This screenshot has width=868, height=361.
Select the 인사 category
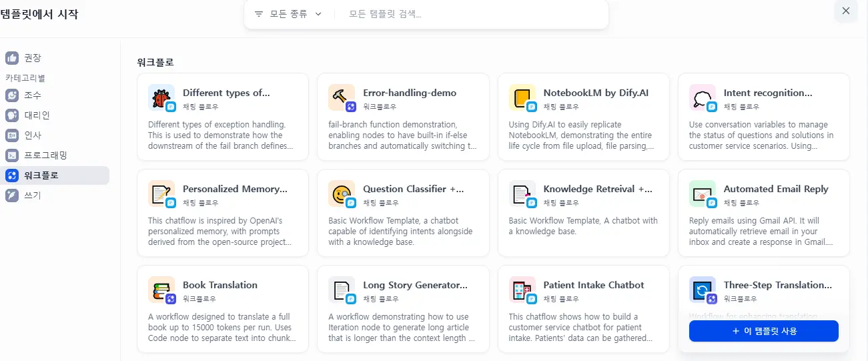click(x=55, y=135)
